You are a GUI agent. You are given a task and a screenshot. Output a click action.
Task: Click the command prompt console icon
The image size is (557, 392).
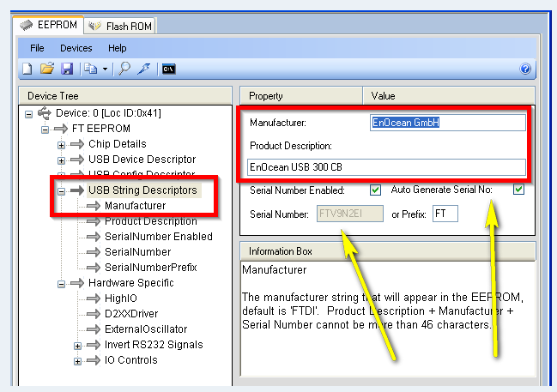[169, 69]
